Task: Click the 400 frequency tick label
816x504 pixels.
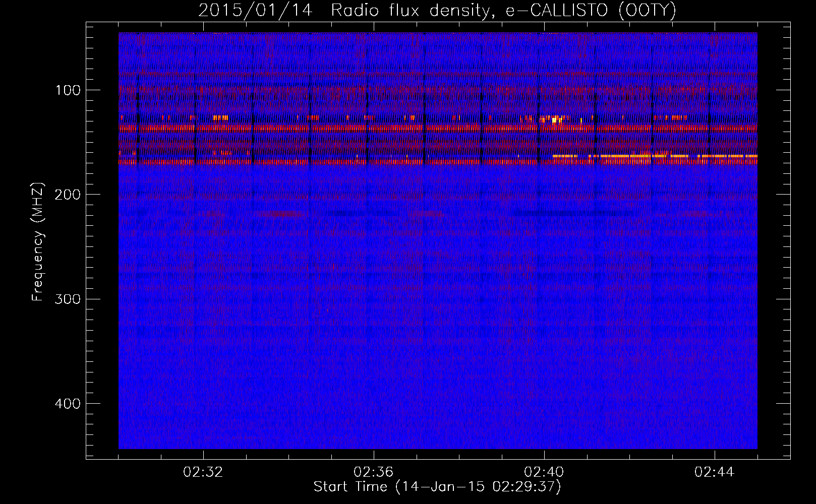Action: (68, 404)
